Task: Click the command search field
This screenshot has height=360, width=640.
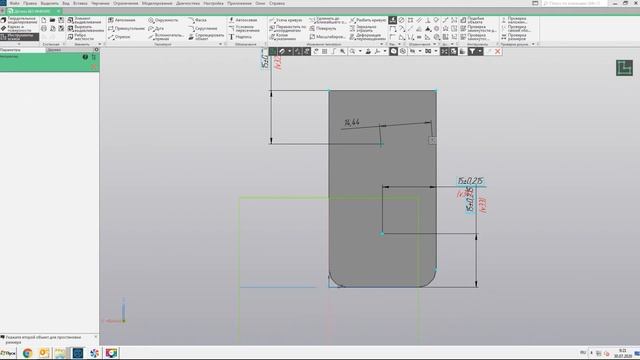Action: pyautogui.click(x=574, y=3)
